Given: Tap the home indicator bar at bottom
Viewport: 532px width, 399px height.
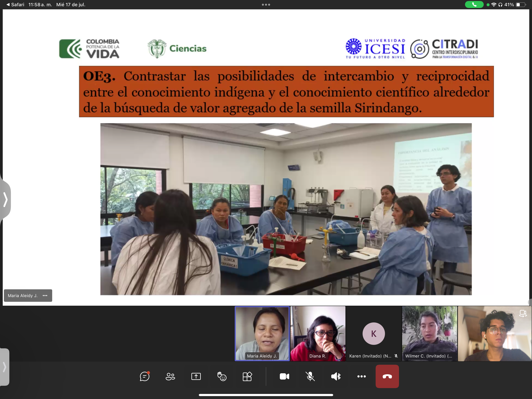Looking at the screenshot, I should point(266,395).
